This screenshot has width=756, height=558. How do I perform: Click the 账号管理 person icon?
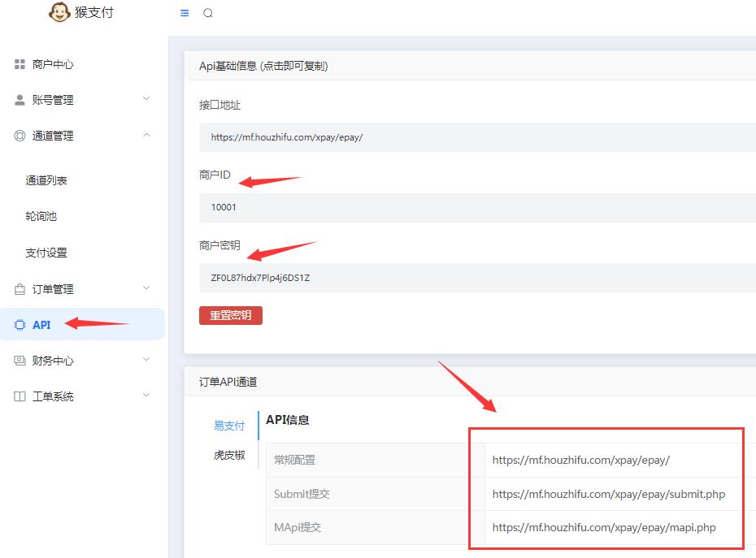[20, 100]
